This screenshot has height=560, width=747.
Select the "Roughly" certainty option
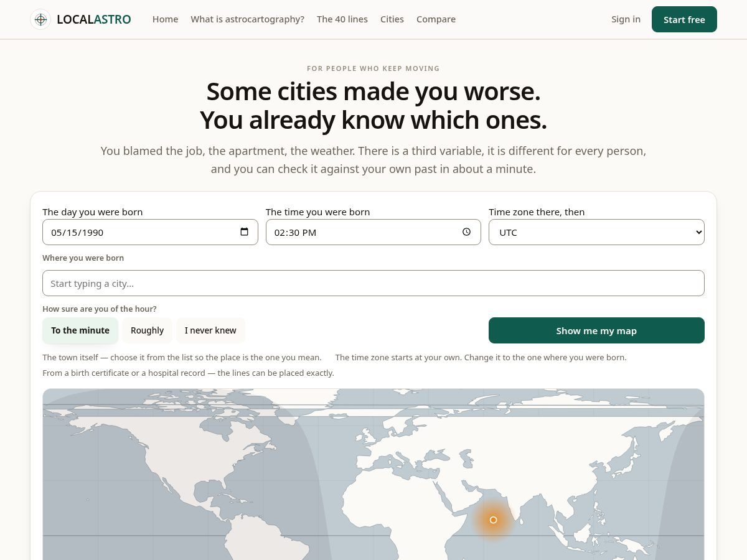click(148, 330)
